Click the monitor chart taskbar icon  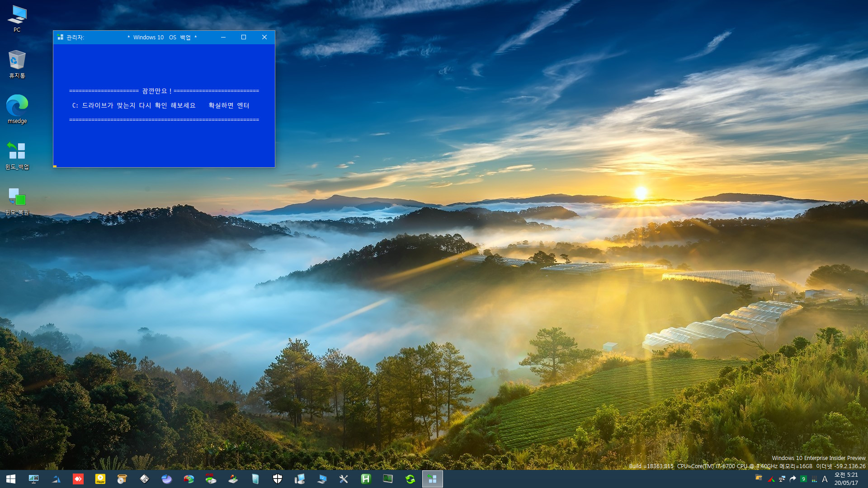(34, 479)
